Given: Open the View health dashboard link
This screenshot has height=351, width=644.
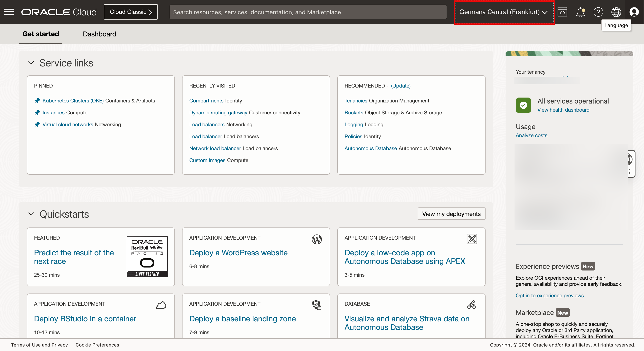Looking at the screenshot, I should tap(563, 110).
